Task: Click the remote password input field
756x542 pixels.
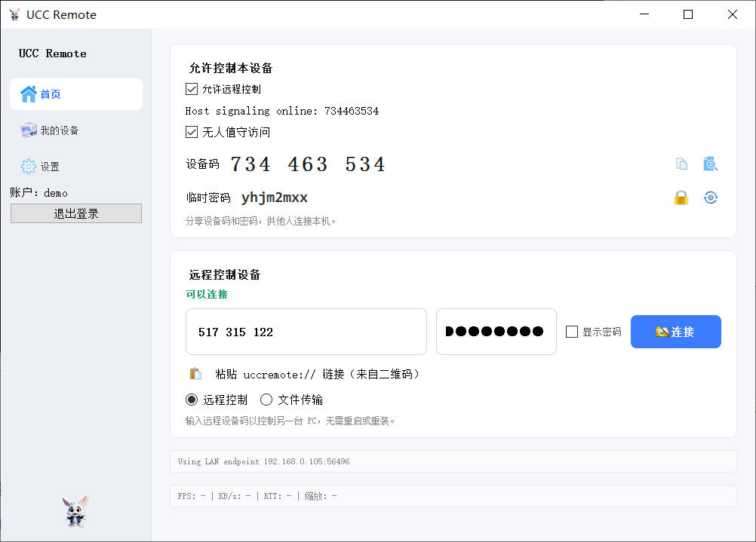Action: click(x=496, y=332)
